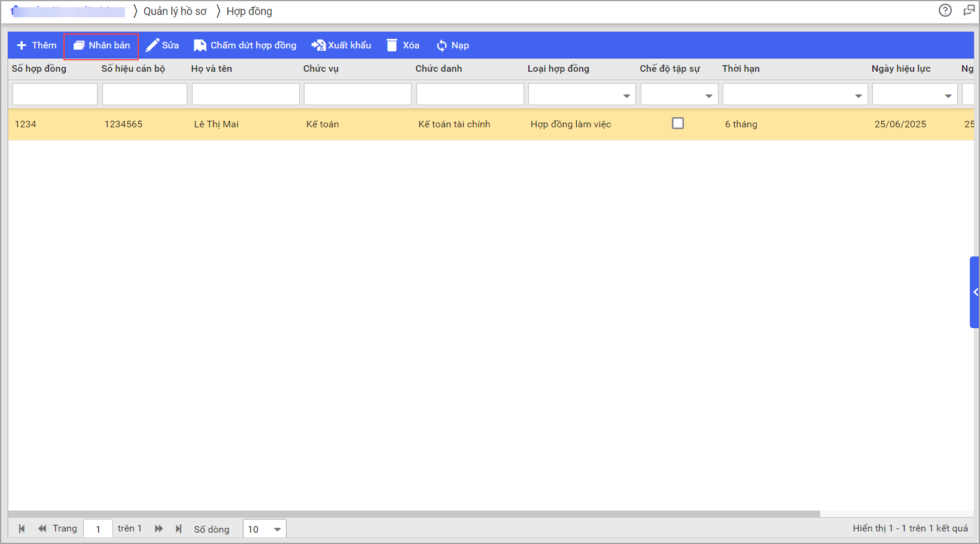Export data with Xuất khẩu icon
Image resolution: width=980 pixels, height=544 pixels.
pyautogui.click(x=318, y=45)
